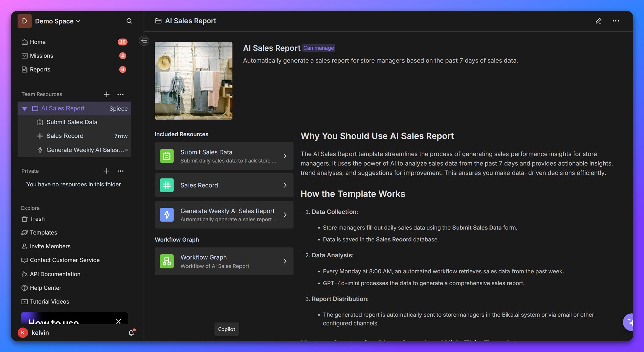The width and height of the screenshot is (644, 352).
Task: Open Trash in Explore section
Action: point(33,219)
